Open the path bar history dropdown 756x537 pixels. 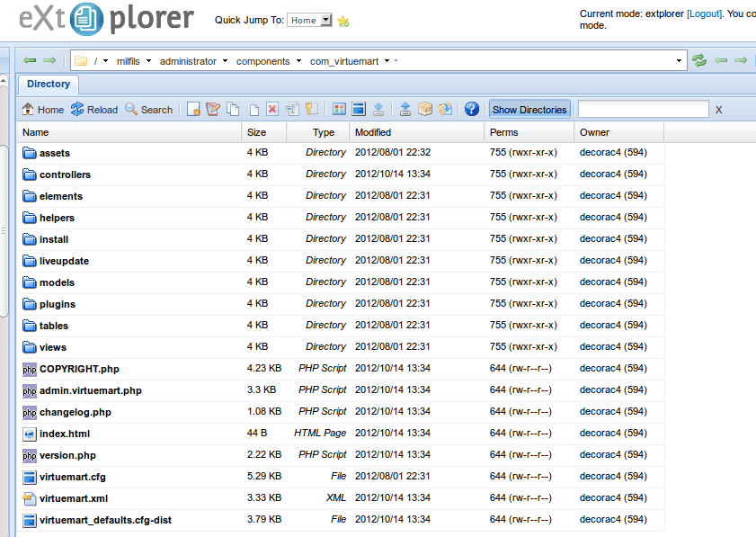(679, 61)
